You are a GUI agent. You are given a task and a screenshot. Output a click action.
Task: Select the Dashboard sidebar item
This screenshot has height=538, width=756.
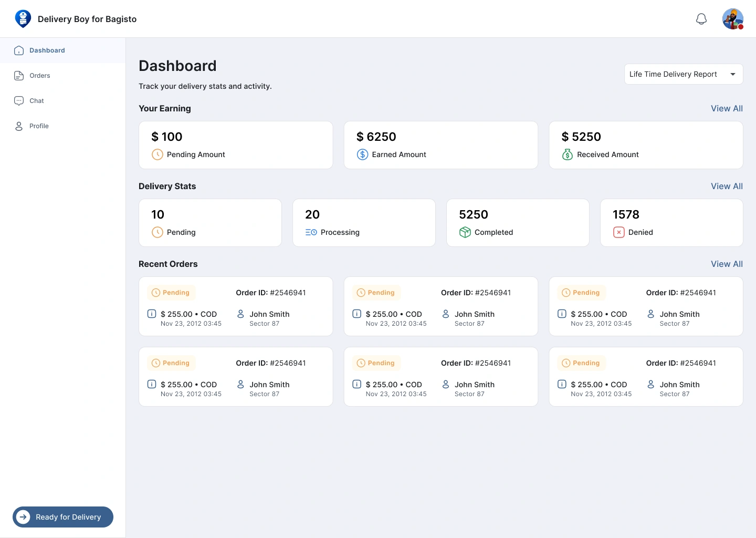pos(63,50)
